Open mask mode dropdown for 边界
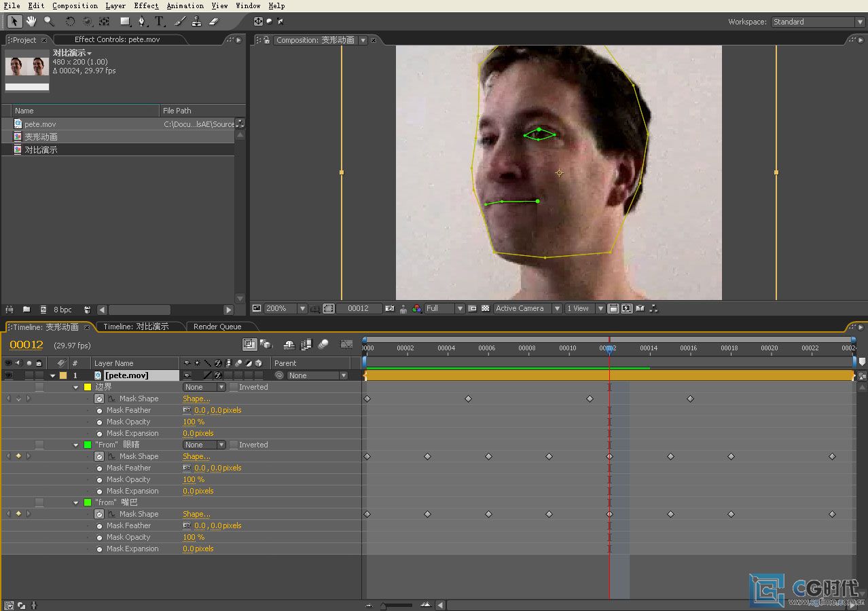 pos(204,387)
